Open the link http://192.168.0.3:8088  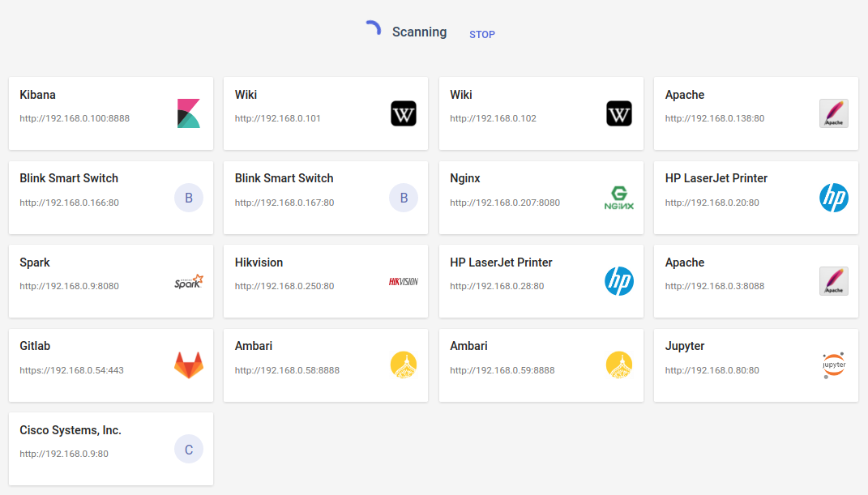click(715, 286)
